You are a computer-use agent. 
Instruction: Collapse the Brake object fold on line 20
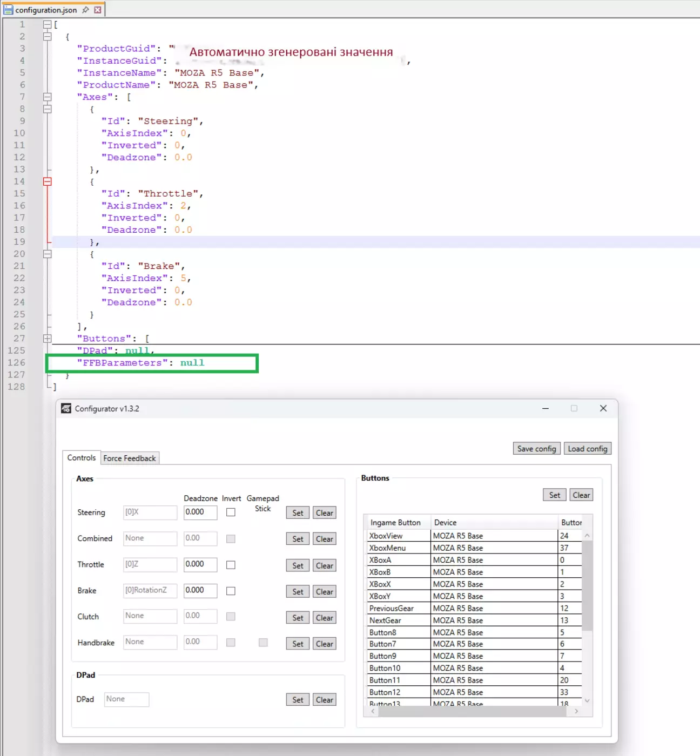(x=47, y=254)
